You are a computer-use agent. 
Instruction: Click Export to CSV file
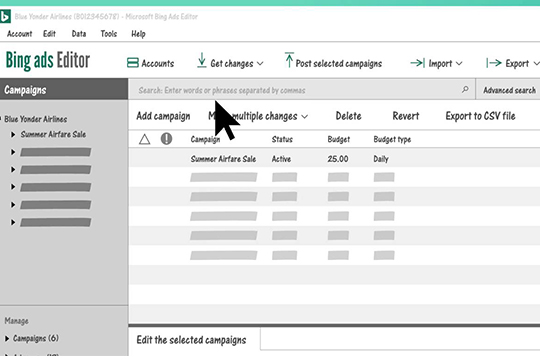(x=480, y=116)
